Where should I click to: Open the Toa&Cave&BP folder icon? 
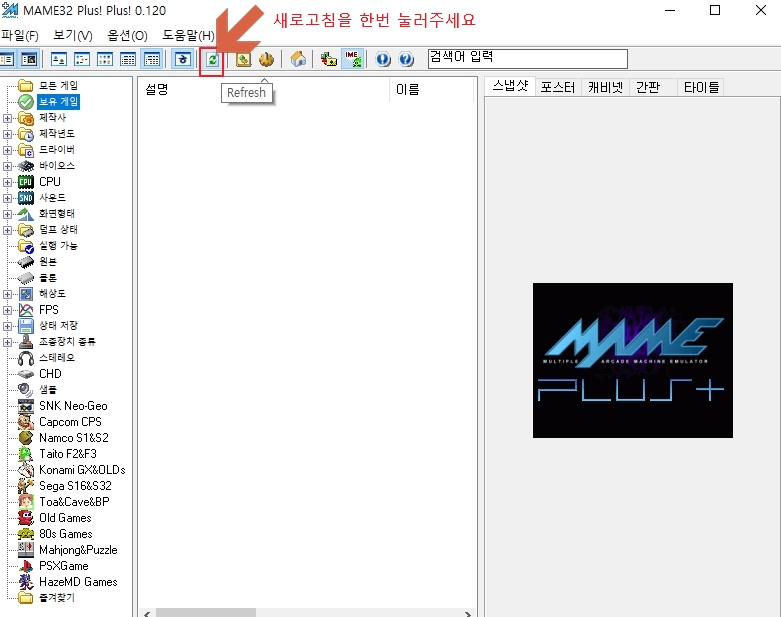click(x=26, y=501)
